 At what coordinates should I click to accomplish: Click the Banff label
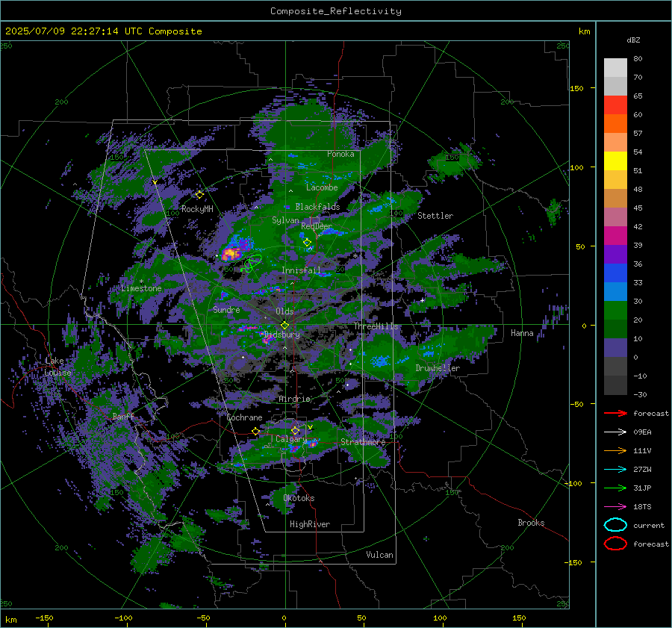[123, 416]
